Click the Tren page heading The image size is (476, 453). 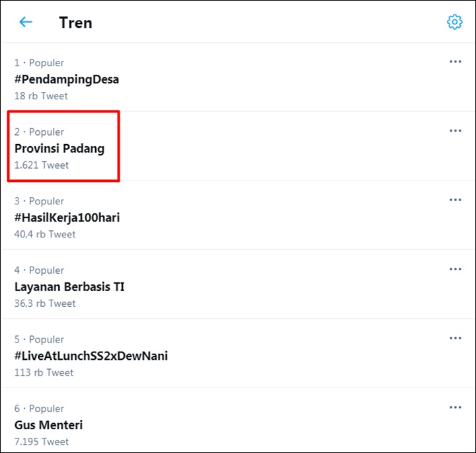[x=75, y=22]
